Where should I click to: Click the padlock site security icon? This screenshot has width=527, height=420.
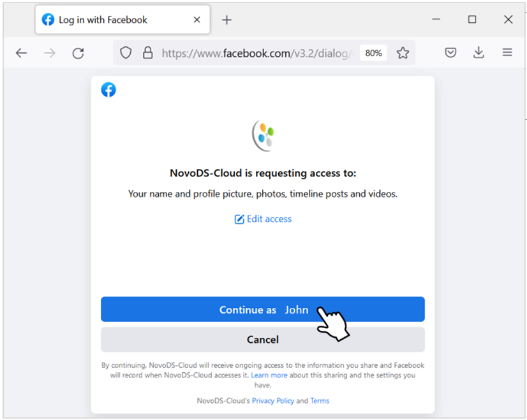(x=147, y=53)
